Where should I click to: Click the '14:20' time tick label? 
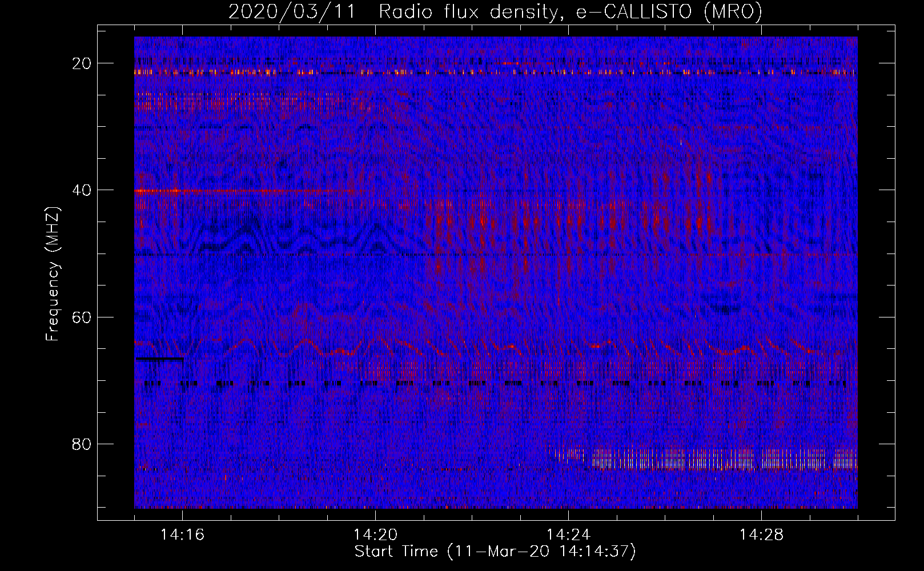click(x=375, y=535)
